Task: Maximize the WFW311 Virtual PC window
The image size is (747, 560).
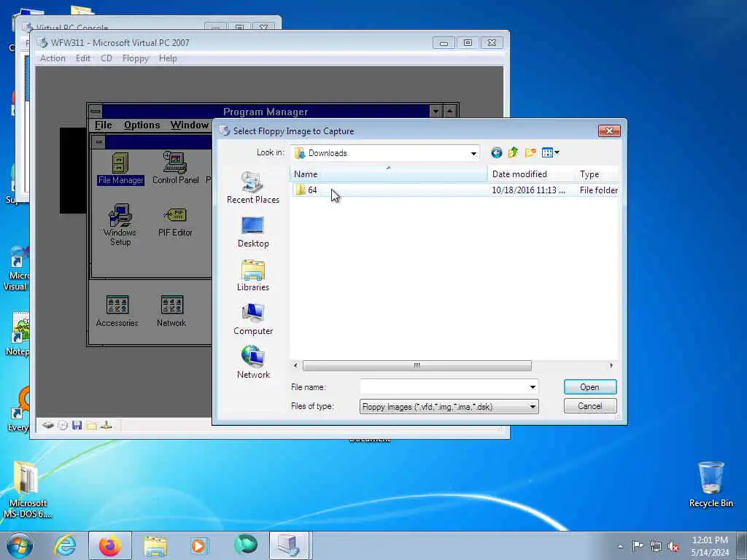Action: point(468,43)
